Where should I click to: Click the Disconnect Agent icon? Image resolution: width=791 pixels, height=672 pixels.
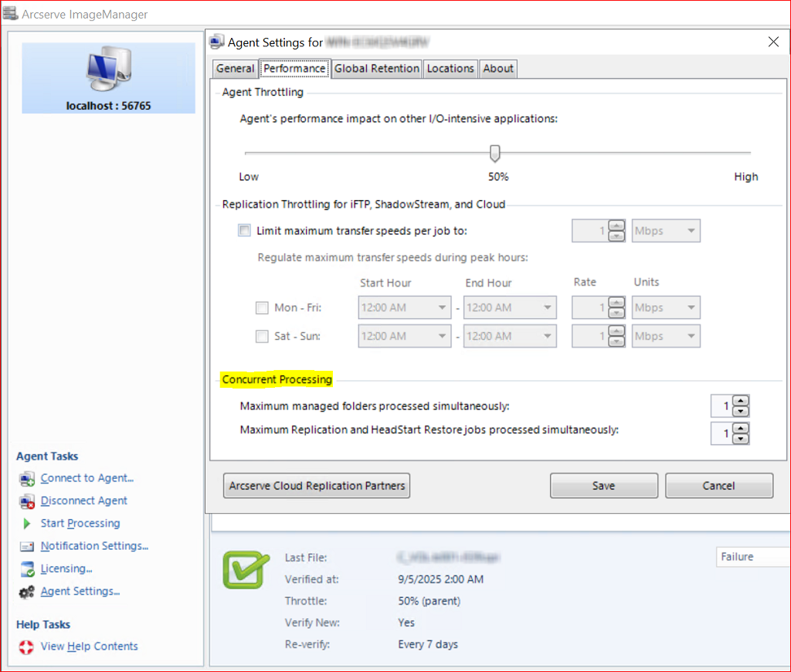(27, 501)
